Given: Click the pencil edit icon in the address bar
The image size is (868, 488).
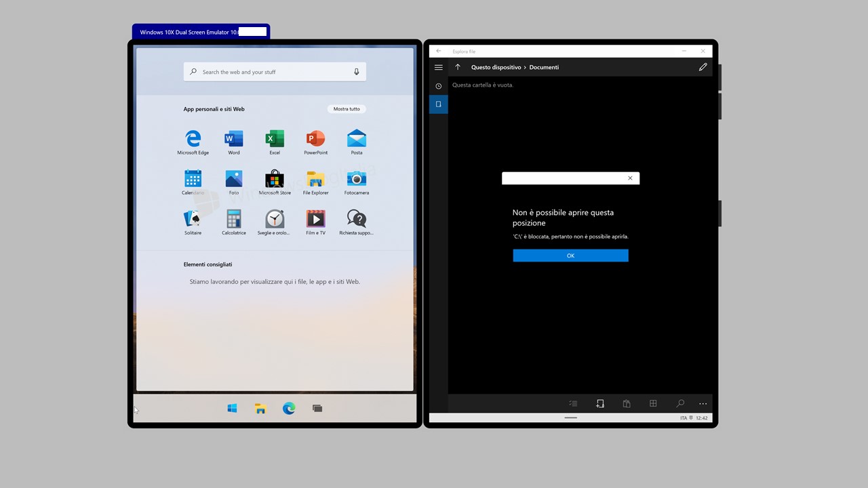Looking at the screenshot, I should click(x=703, y=67).
